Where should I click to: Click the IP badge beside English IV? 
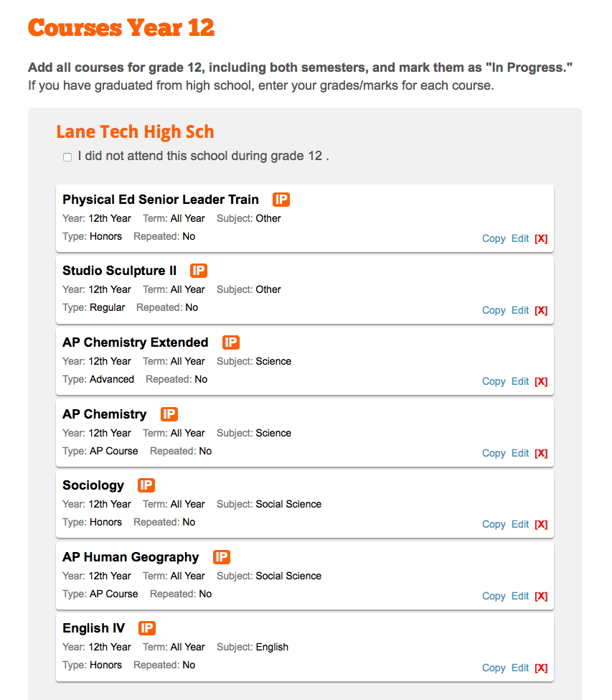pyautogui.click(x=146, y=628)
